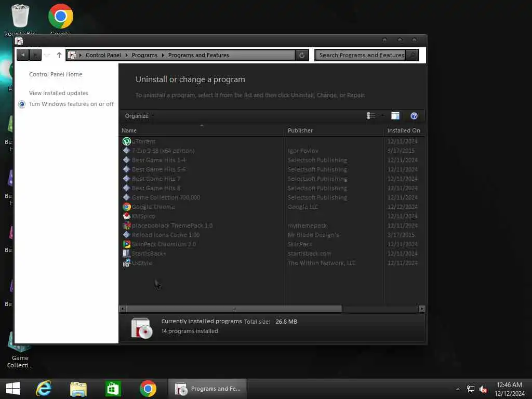Expand the Programs breadcrumb arrow

point(163,55)
